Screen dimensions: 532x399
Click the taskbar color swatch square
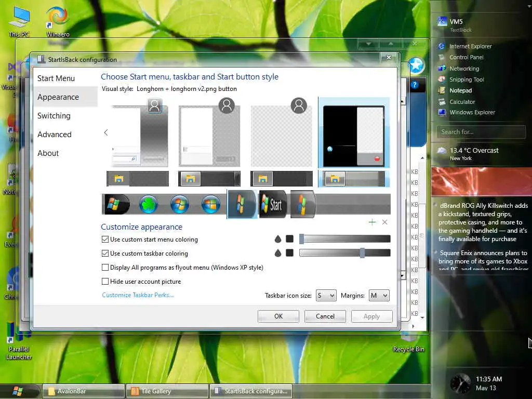click(x=289, y=253)
